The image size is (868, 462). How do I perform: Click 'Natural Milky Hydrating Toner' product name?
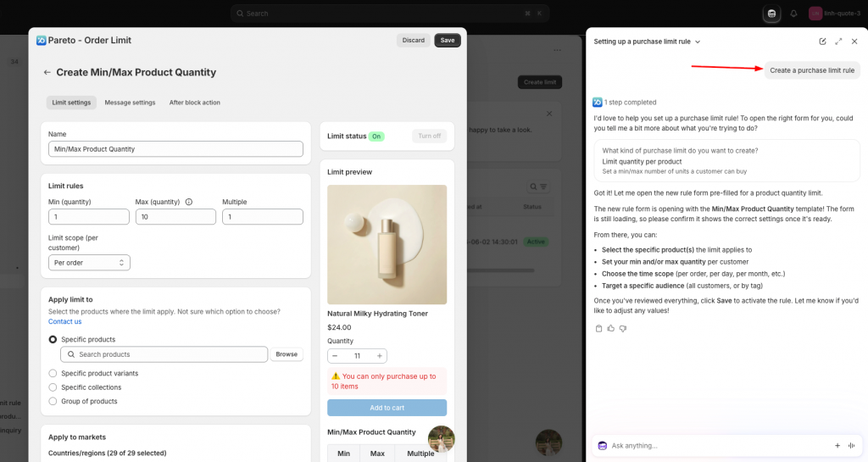[x=377, y=314]
